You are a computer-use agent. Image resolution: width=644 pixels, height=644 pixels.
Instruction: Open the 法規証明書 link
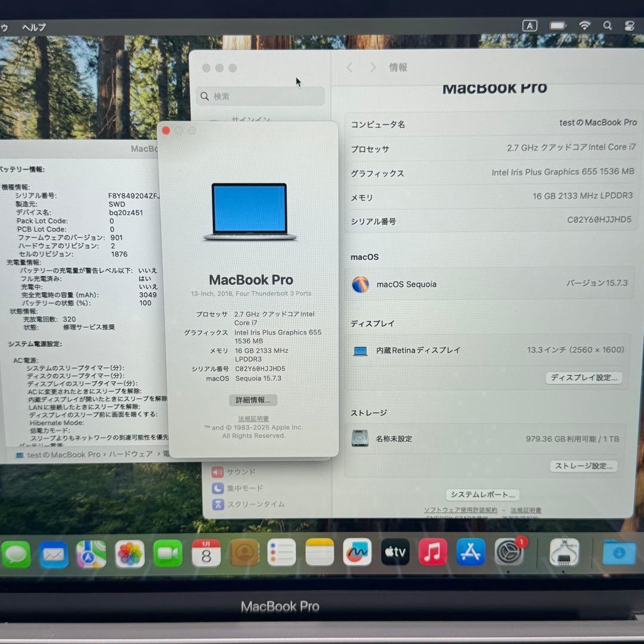click(x=253, y=419)
